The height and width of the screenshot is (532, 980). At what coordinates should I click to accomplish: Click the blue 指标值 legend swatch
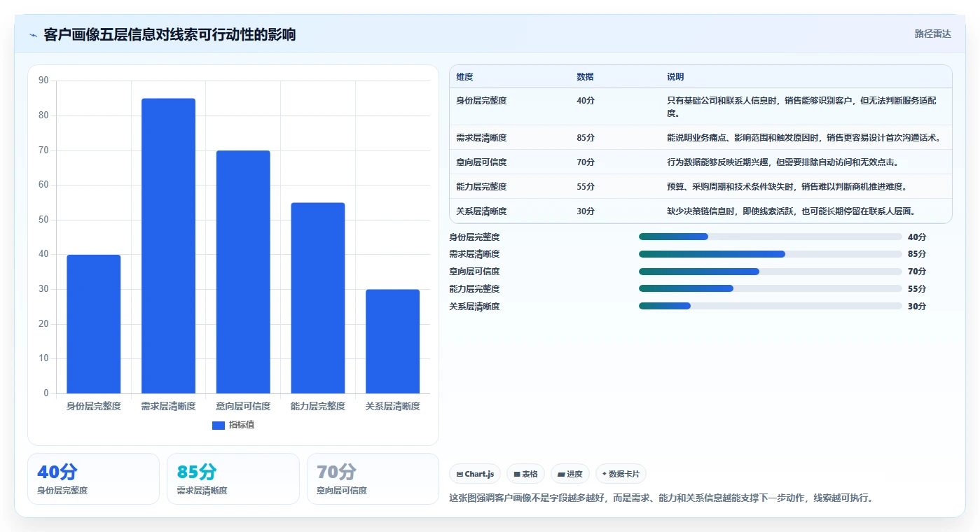pos(219,425)
